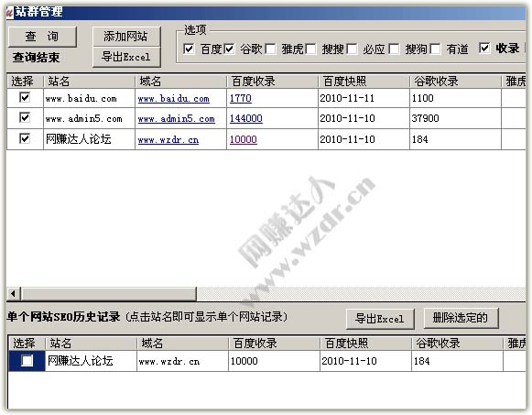Click the 百度收录 header in the top table
Viewport: 532px width, 415px height.
pos(273,82)
